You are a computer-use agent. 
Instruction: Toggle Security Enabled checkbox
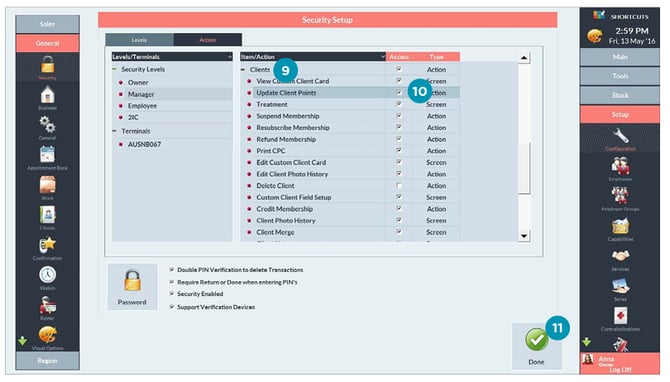(x=172, y=294)
